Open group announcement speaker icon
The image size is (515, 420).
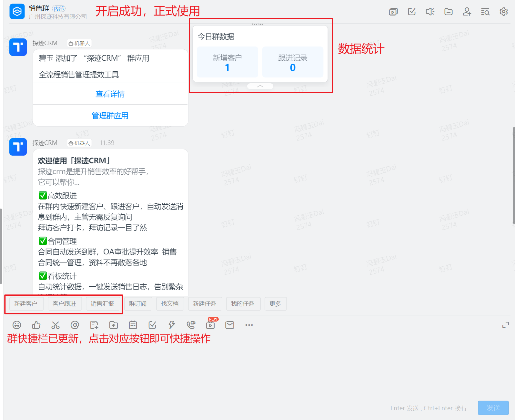(x=430, y=12)
